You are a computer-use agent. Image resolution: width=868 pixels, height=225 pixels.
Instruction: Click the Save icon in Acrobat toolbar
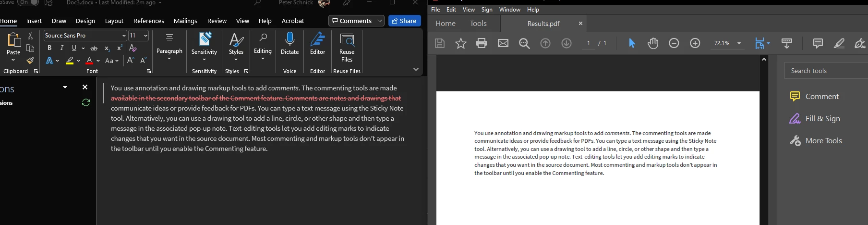(439, 43)
